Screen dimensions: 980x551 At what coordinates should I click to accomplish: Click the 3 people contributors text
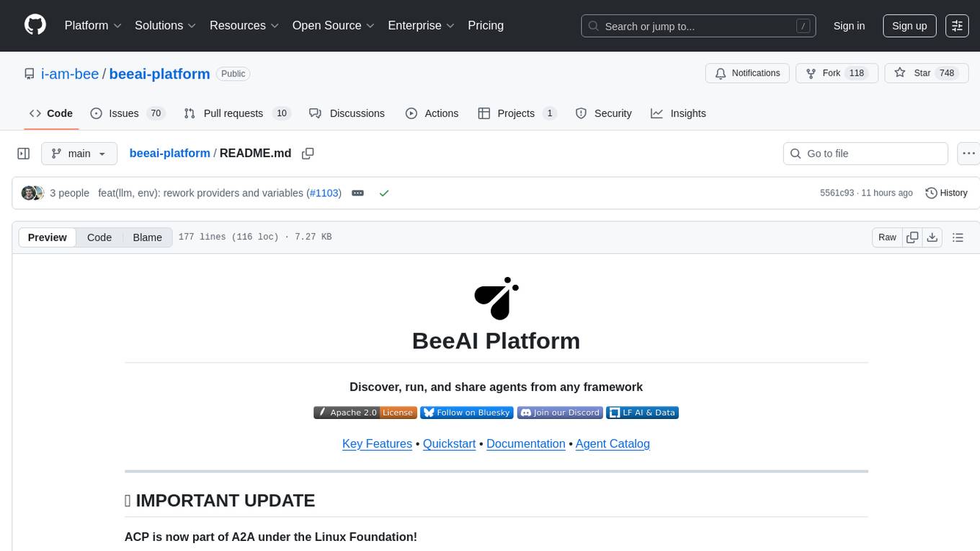click(x=69, y=193)
